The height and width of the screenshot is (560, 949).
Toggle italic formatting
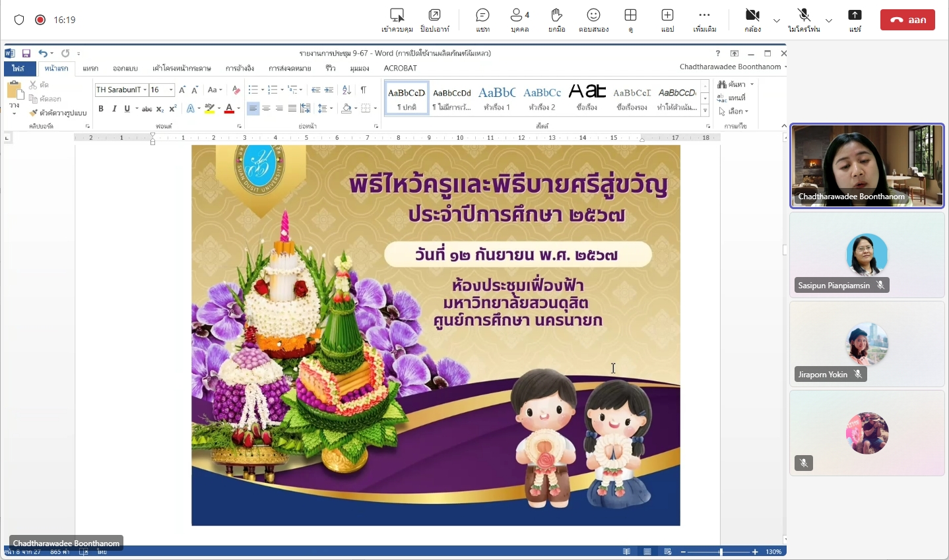point(114,109)
